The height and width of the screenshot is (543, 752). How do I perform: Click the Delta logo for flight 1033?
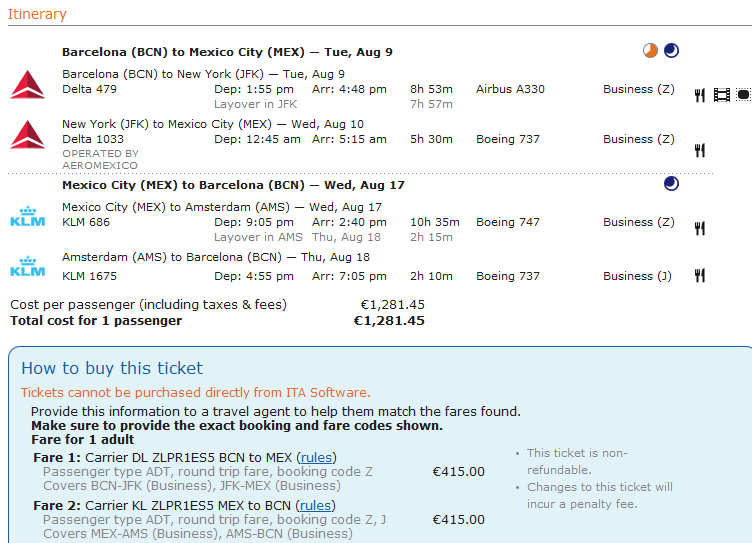(x=27, y=134)
